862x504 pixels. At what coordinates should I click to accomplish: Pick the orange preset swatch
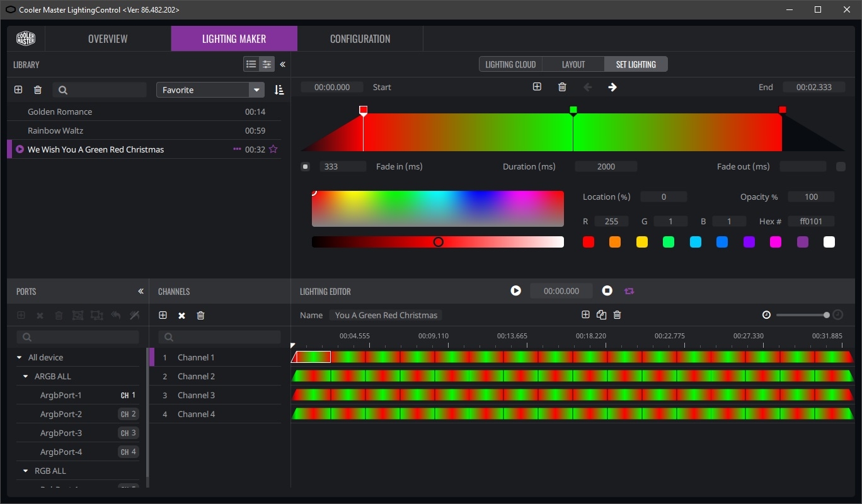pyautogui.click(x=615, y=242)
